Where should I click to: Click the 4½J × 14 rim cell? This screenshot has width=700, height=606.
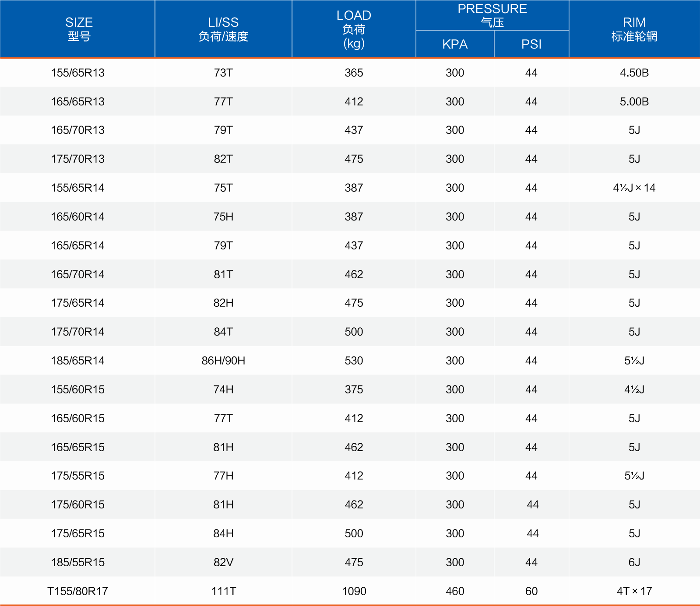point(634,188)
